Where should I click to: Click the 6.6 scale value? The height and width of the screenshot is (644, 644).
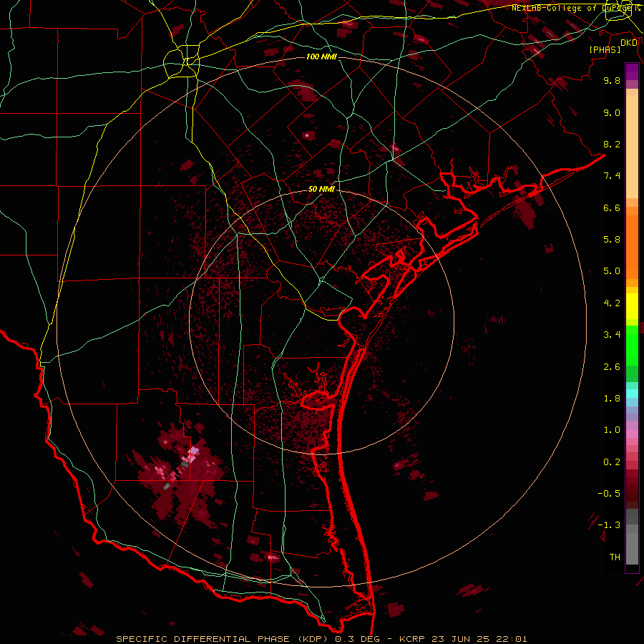pyautogui.click(x=612, y=208)
